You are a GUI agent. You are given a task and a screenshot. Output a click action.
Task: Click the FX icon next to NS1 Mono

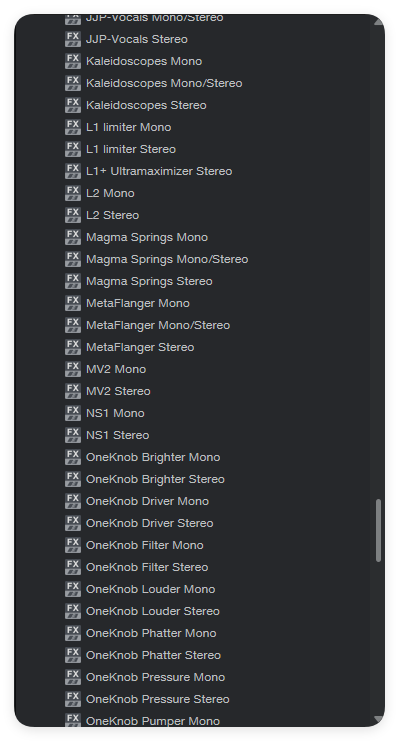(73, 413)
